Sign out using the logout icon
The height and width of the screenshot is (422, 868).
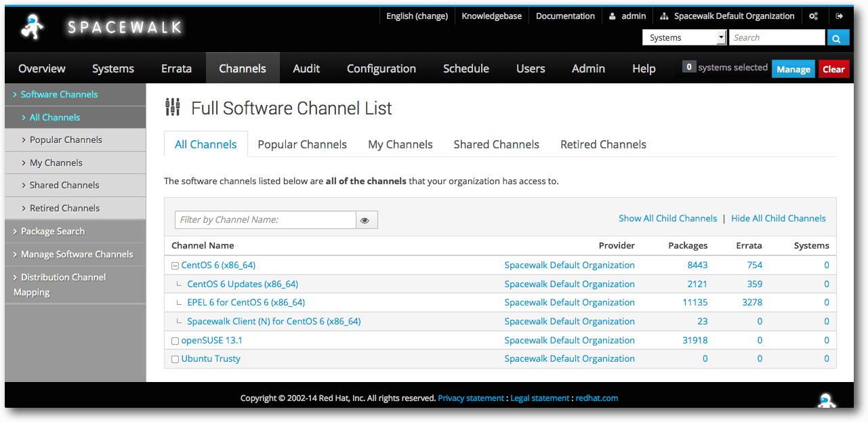(840, 16)
